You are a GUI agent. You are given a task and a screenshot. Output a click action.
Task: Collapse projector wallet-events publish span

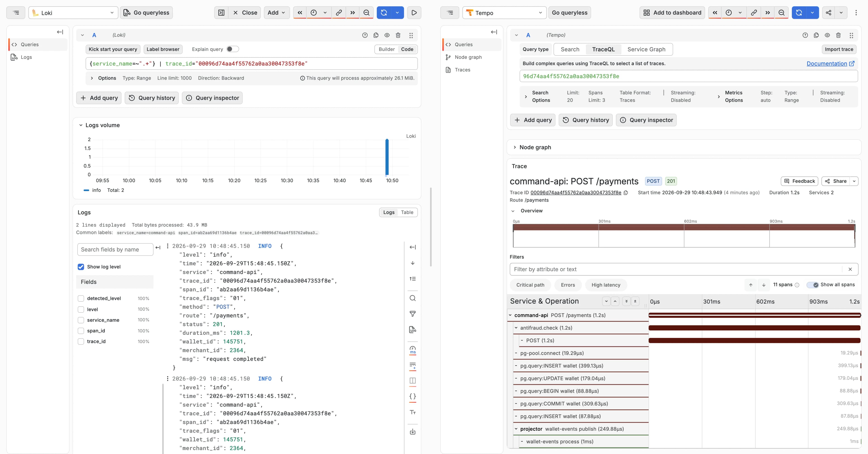516,429
